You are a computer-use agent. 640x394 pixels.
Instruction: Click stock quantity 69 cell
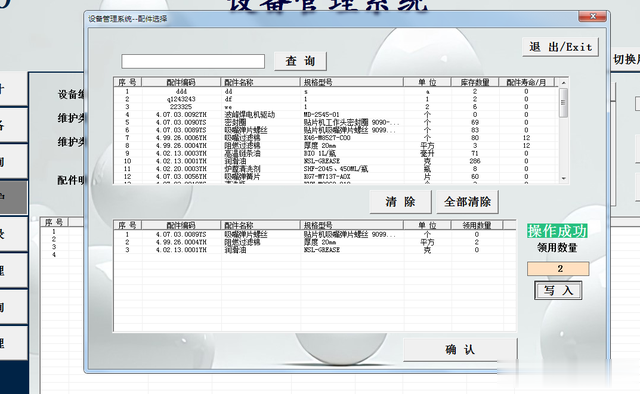tap(475, 122)
